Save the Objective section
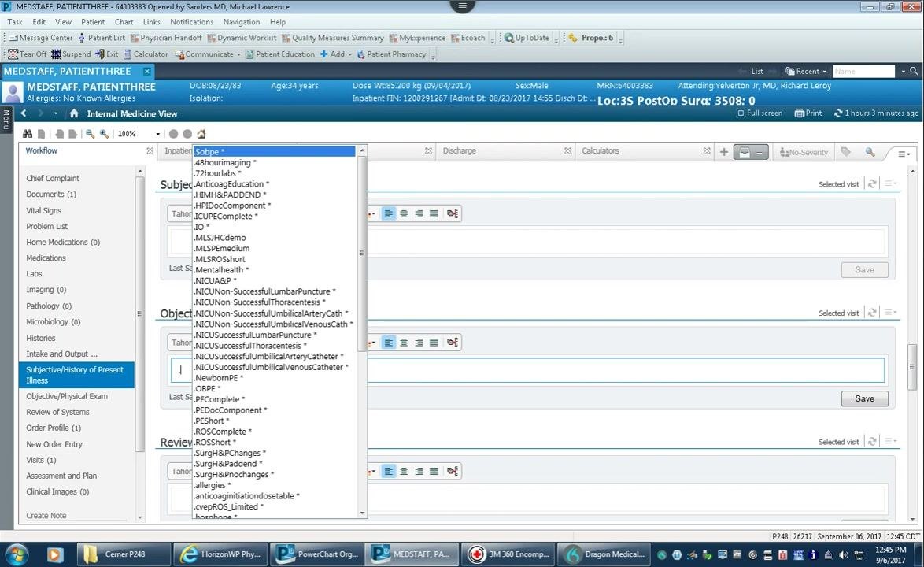 point(864,398)
